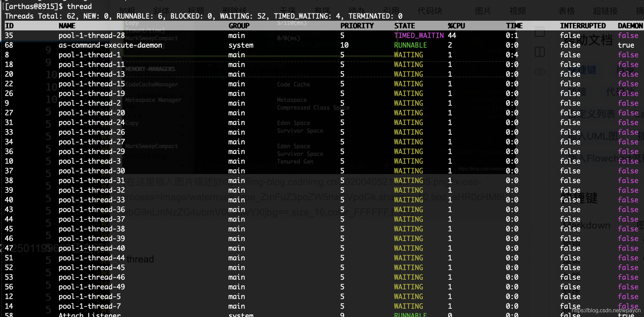644x317 pixels.
Task: Select the pool-1-thread-39 thread name
Action: click(x=92, y=239)
